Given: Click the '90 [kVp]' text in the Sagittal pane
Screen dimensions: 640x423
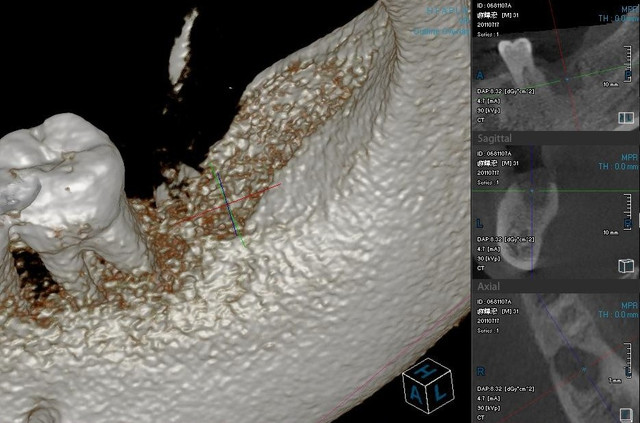Looking at the screenshot, I should click(x=489, y=259).
